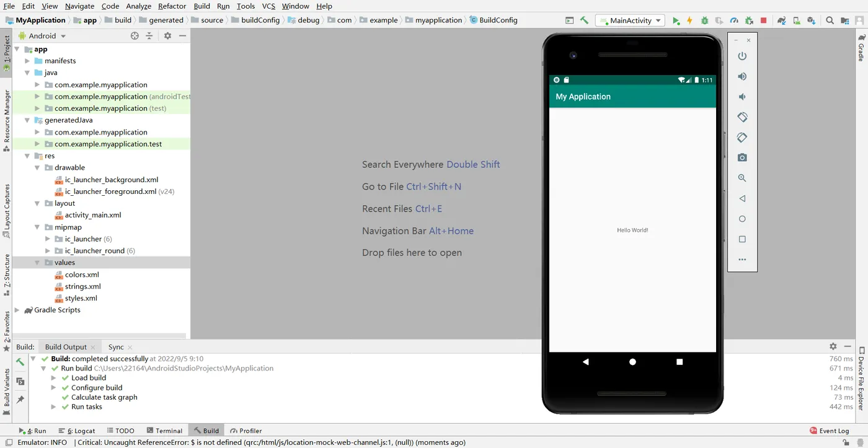868x448 pixels.
Task: Collapse the Run build node
Action: (x=43, y=368)
